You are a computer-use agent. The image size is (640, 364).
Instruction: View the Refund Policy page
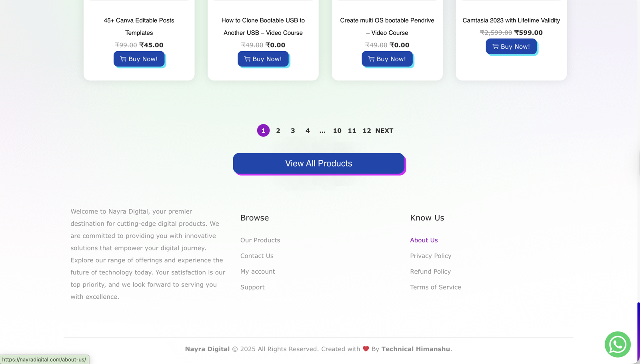click(430, 272)
